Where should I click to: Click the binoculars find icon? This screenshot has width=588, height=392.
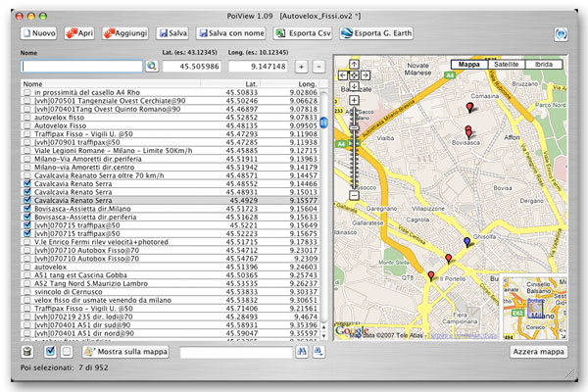pos(302,352)
